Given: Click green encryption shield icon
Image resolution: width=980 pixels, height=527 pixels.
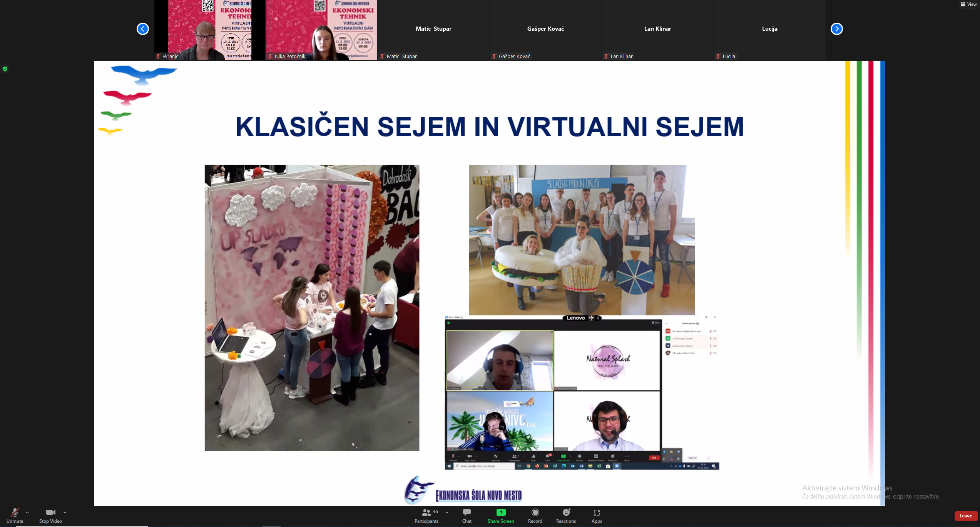Looking at the screenshot, I should coord(5,69).
